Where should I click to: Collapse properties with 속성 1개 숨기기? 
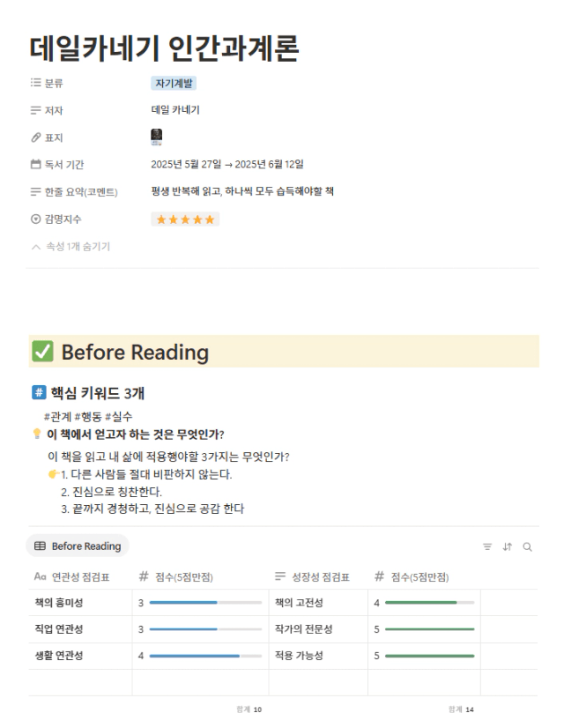tap(70, 247)
